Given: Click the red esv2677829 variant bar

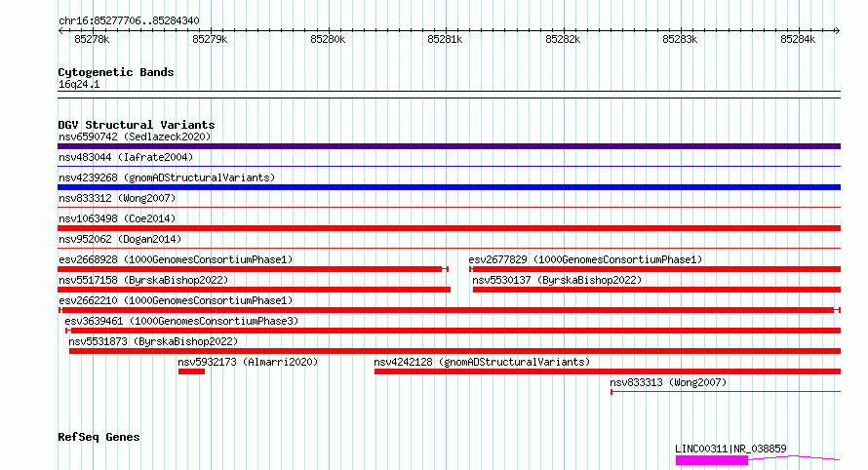Looking at the screenshot, I should pos(654,269).
